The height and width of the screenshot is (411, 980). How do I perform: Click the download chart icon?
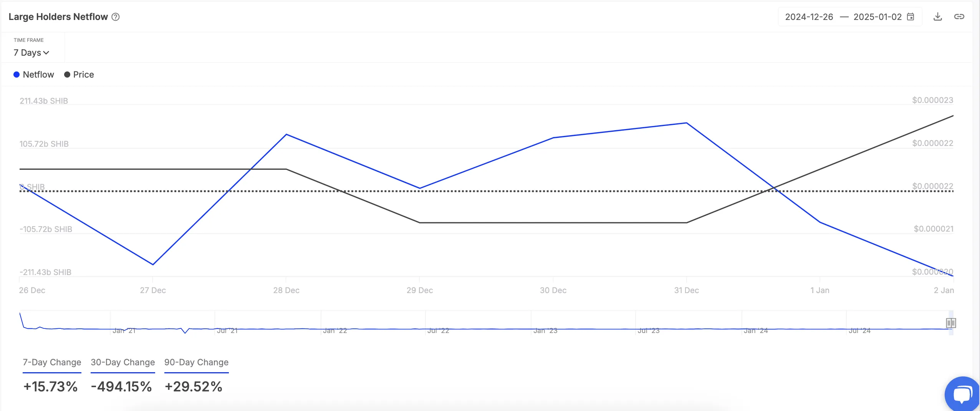pos(937,17)
